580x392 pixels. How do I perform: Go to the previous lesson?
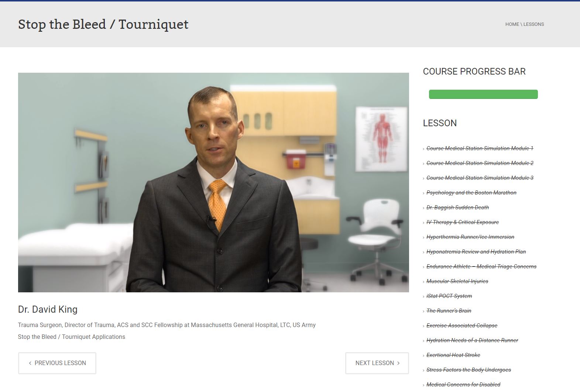click(x=57, y=363)
